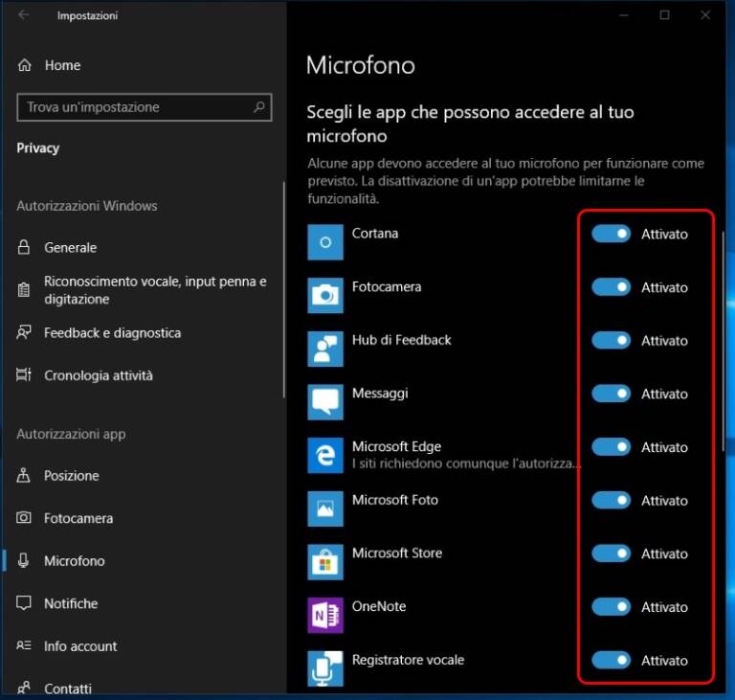Disable Hub di Feedback microphone toggle
Screen dimensions: 735x700
611,340
